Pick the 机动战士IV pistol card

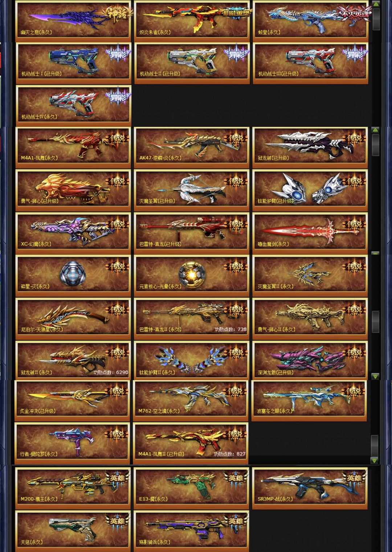(x=73, y=106)
